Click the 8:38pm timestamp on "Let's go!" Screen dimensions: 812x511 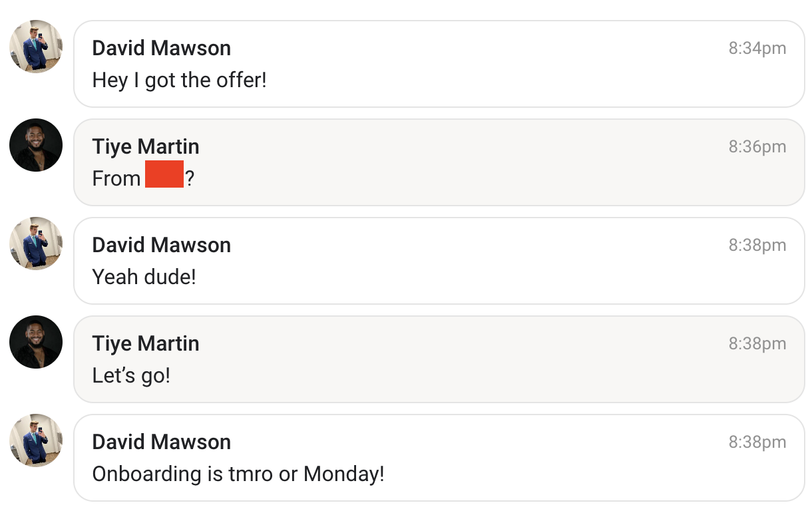coord(757,343)
